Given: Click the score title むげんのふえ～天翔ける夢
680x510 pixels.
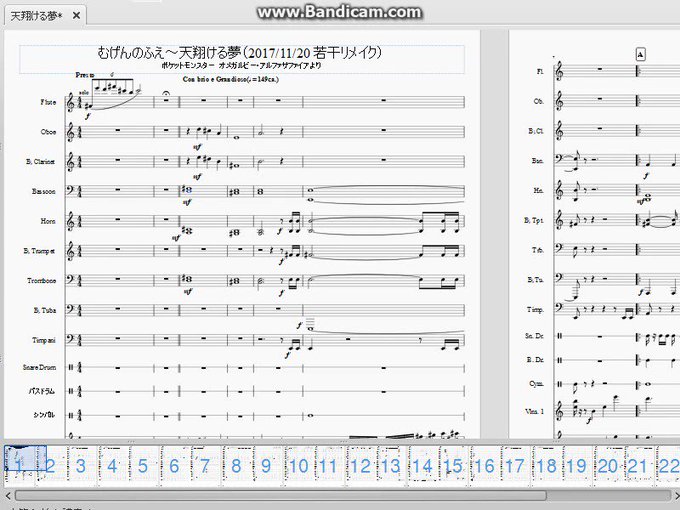Looking at the screenshot, I should coord(239,53).
